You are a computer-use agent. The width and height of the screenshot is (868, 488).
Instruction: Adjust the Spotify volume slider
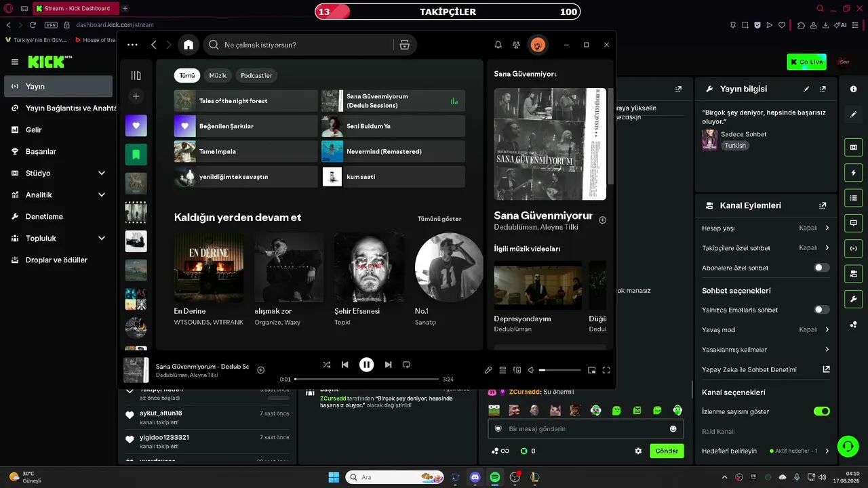560,370
